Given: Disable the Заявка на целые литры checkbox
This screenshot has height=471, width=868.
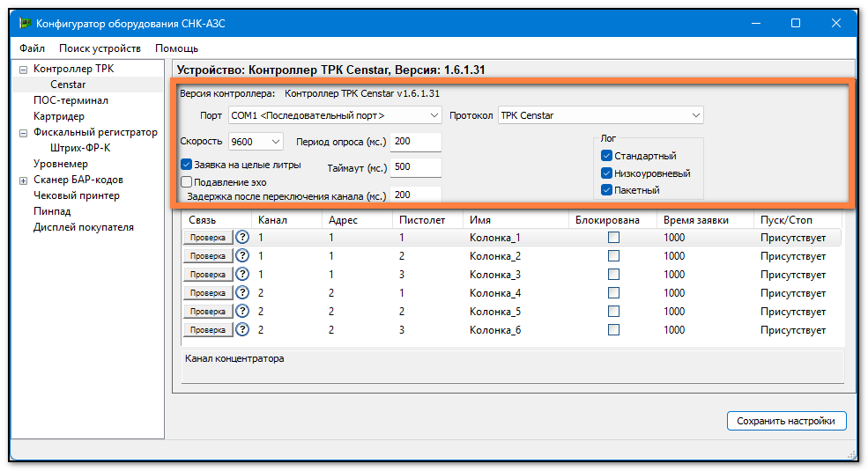Looking at the screenshot, I should click(187, 164).
